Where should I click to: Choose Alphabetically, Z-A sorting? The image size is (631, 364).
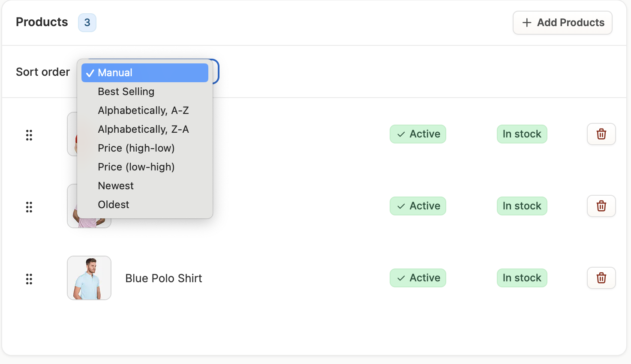pos(143,129)
